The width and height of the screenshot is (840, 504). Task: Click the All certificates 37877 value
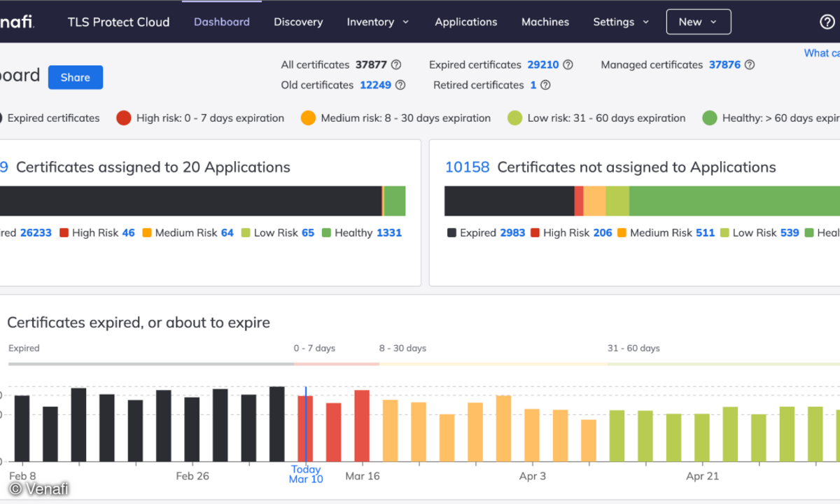click(371, 64)
